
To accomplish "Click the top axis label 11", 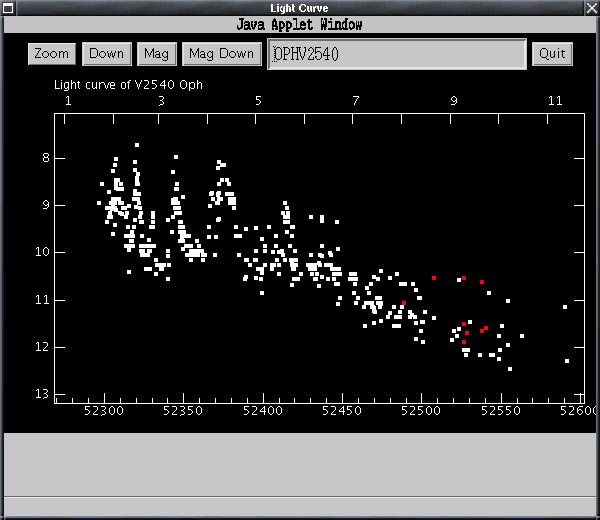I will tap(555, 101).
